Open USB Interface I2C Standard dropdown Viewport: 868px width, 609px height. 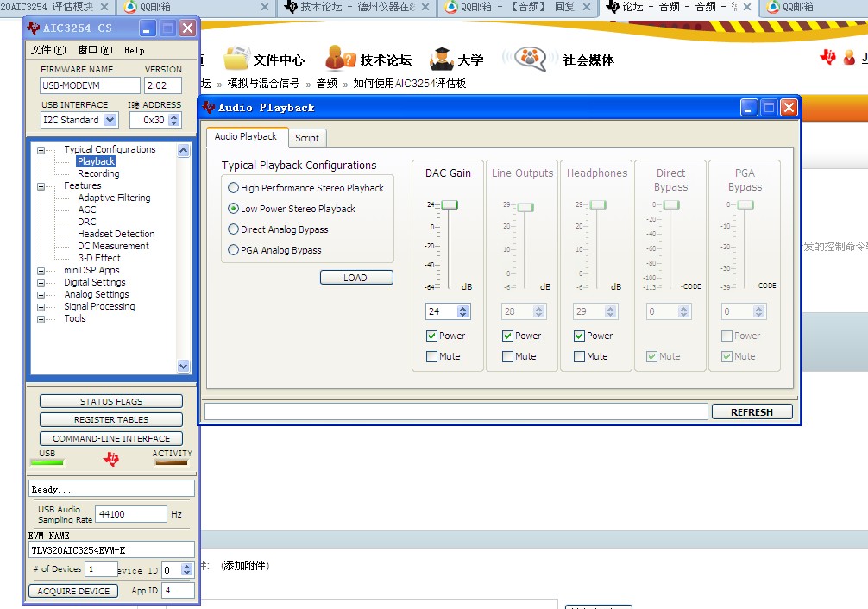(110, 120)
